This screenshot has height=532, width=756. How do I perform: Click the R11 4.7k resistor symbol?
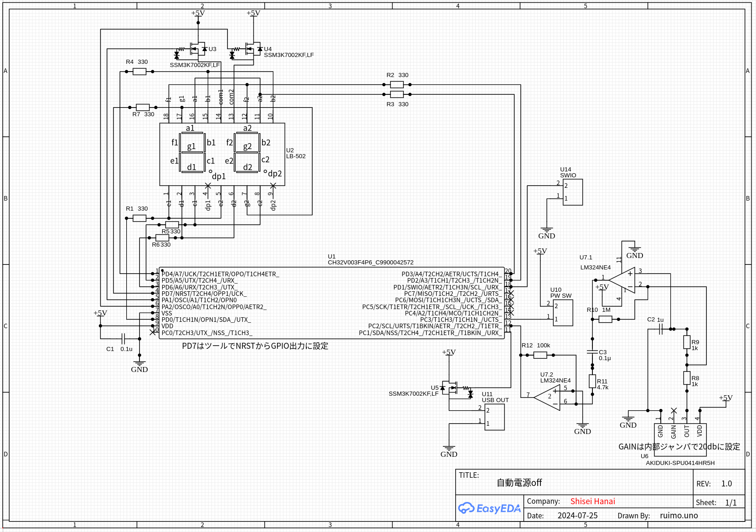pos(592,382)
